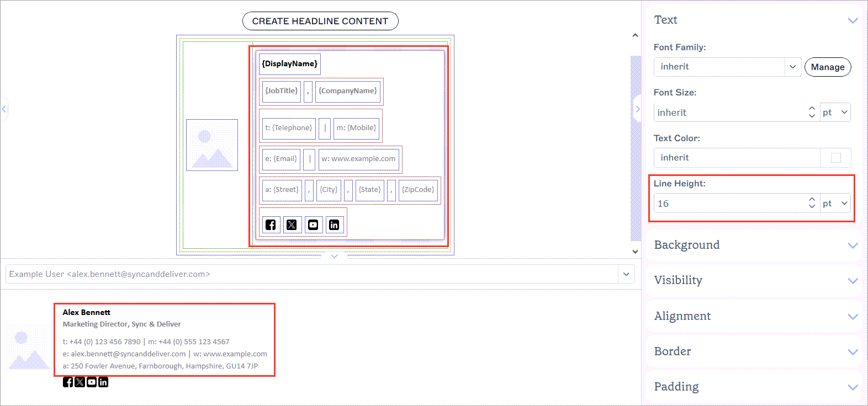Click the YouTube icon in the editor template
The height and width of the screenshot is (406, 868).
313,225
